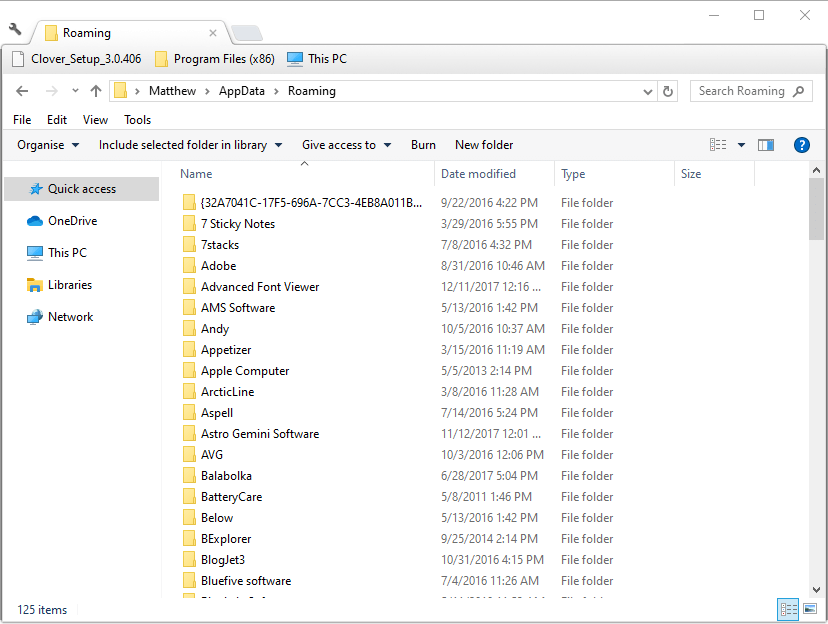
Task: Expand the address bar history dropdown
Action: click(645, 91)
